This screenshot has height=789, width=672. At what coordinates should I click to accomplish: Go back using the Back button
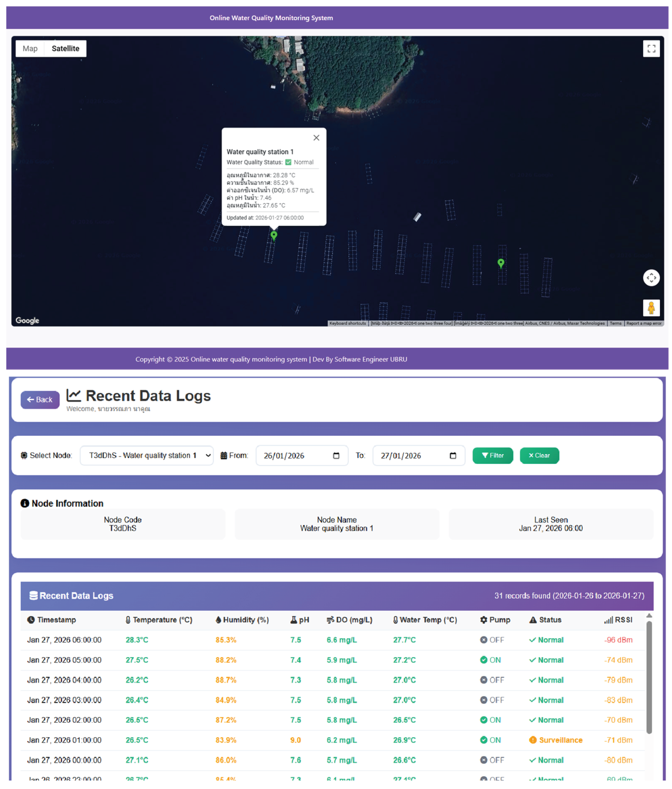[x=40, y=400]
